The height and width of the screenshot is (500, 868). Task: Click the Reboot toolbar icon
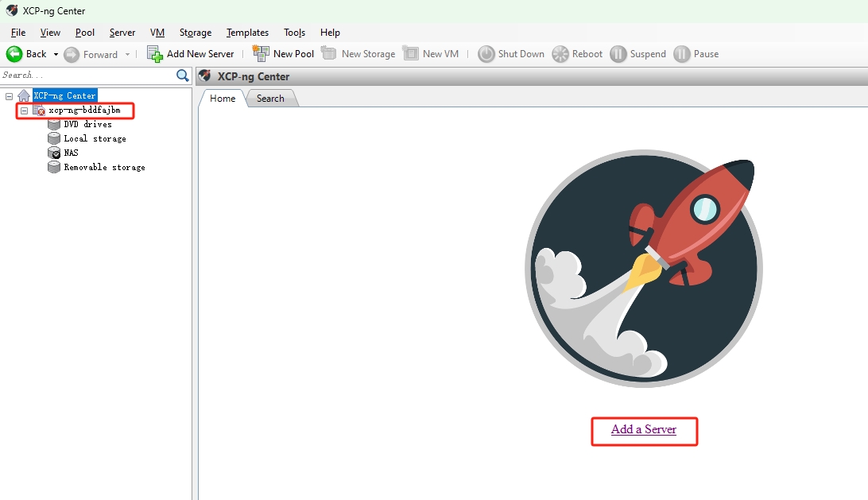click(x=560, y=54)
